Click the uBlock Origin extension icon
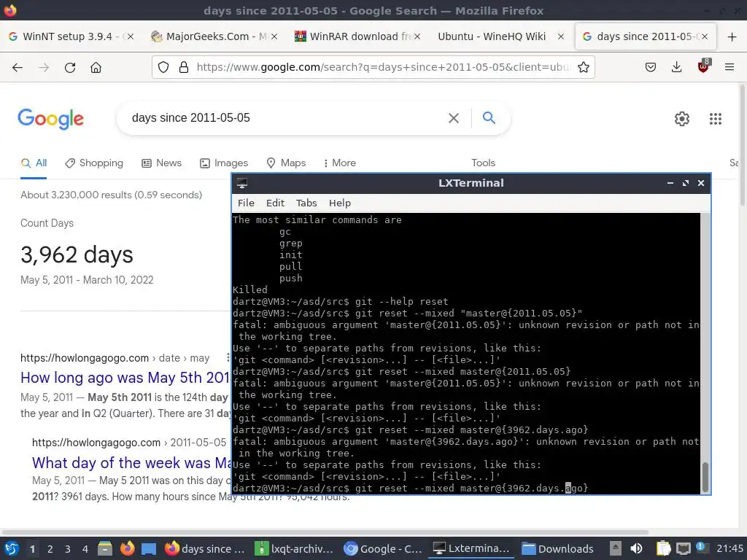747x560 pixels. pos(703,66)
